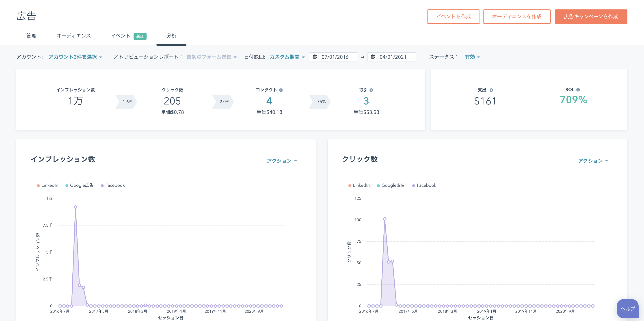This screenshot has height=321, width=644.
Task: Open the カスタム期間 date range dropdown
Action: click(x=287, y=57)
